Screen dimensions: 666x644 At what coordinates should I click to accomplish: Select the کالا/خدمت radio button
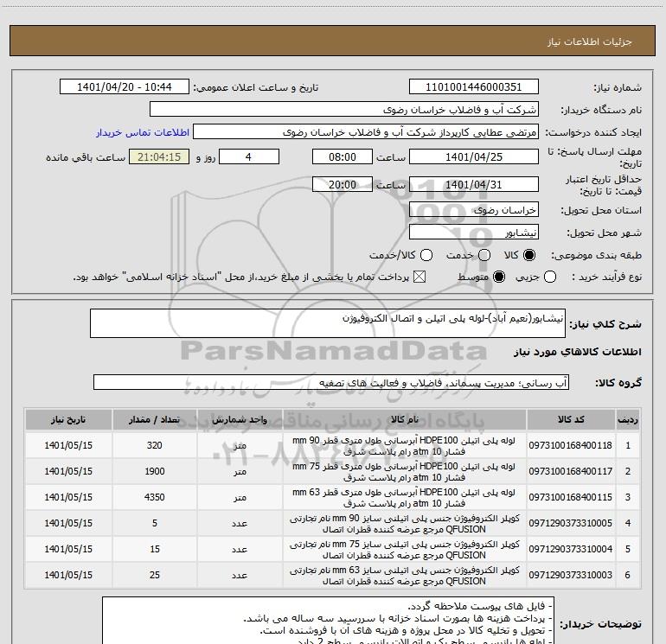click(426, 255)
